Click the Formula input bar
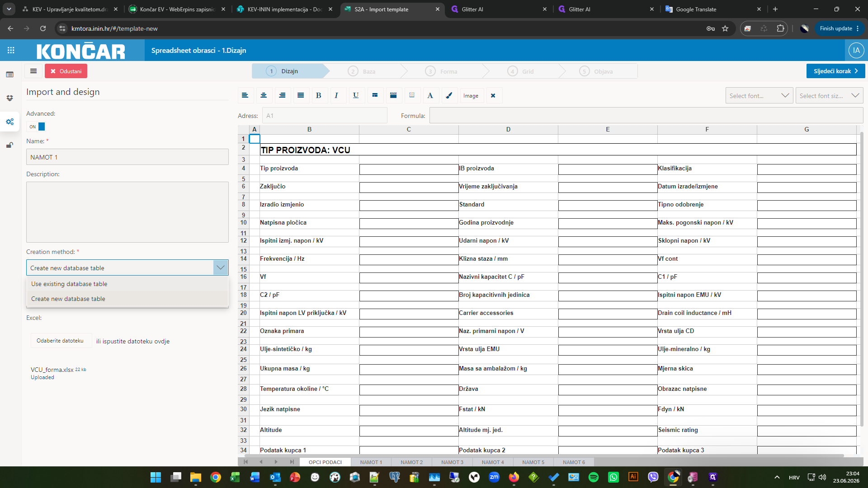The image size is (868, 488). [x=646, y=116]
